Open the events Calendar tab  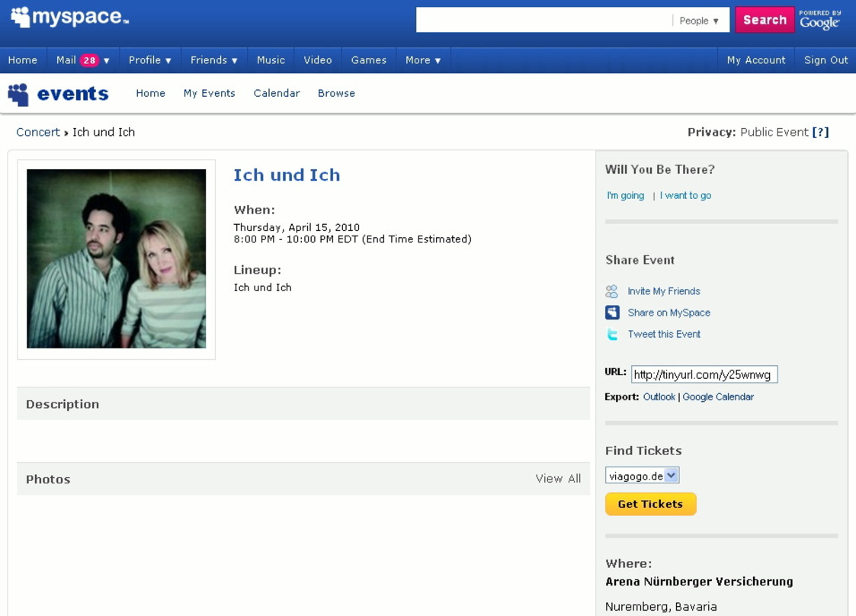277,93
